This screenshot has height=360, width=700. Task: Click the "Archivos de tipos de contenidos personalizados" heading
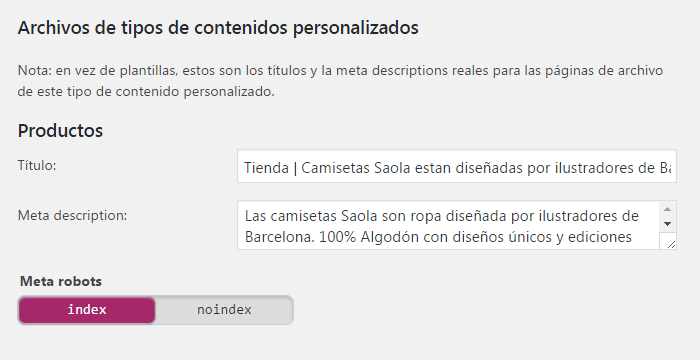tap(218, 28)
